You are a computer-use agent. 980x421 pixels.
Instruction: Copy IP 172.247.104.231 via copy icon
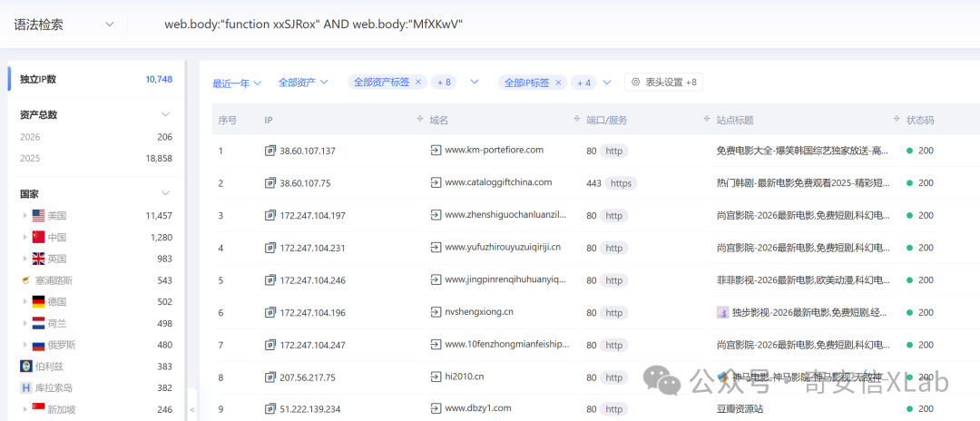click(270, 248)
